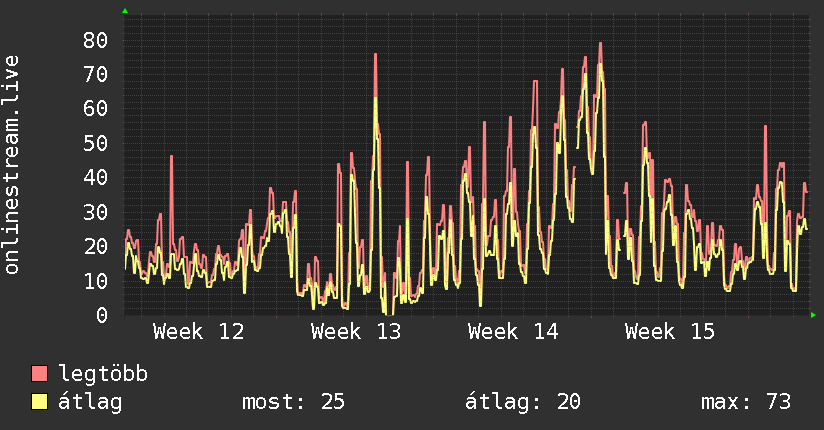This screenshot has height=430, width=824.
Task: Click the 50 y-axis tick label
Action: (96, 143)
